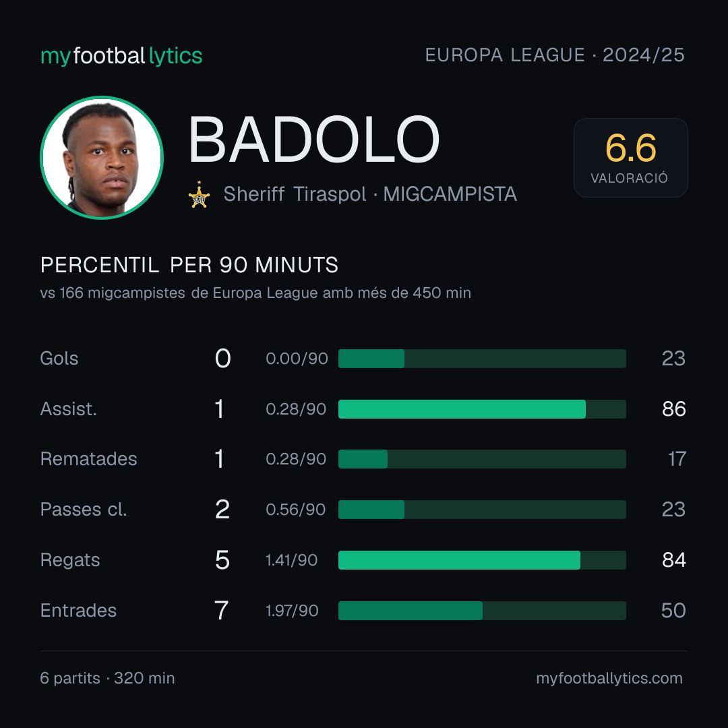The width and height of the screenshot is (728, 728).
Task: Click the Gols percentile bar
Action: [x=482, y=359]
